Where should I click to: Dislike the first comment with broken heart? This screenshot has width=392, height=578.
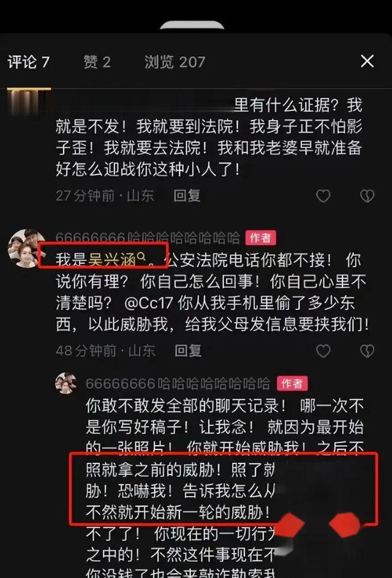point(367,196)
